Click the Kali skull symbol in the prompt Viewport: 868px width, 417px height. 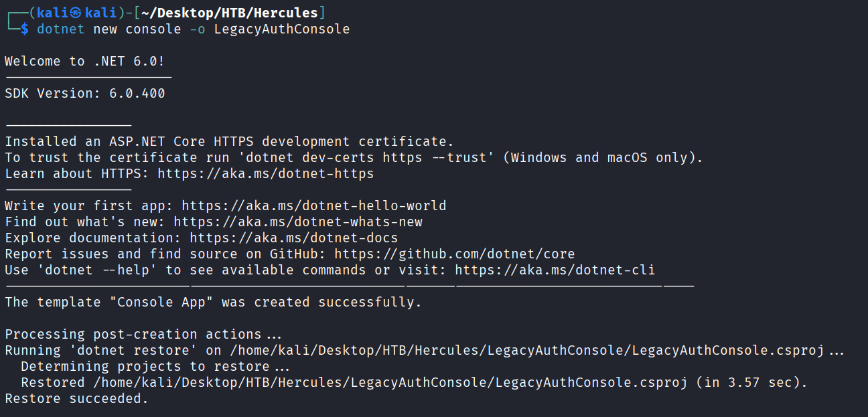click(x=76, y=13)
